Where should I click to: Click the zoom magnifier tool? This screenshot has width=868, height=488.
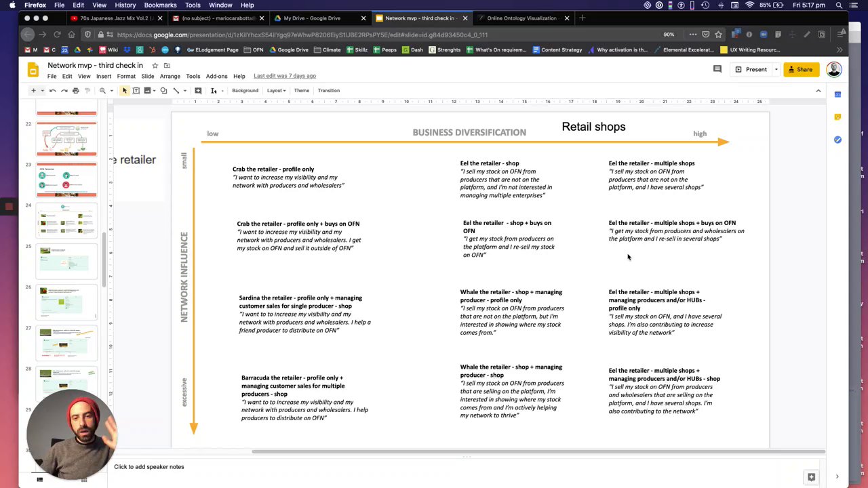(x=102, y=91)
